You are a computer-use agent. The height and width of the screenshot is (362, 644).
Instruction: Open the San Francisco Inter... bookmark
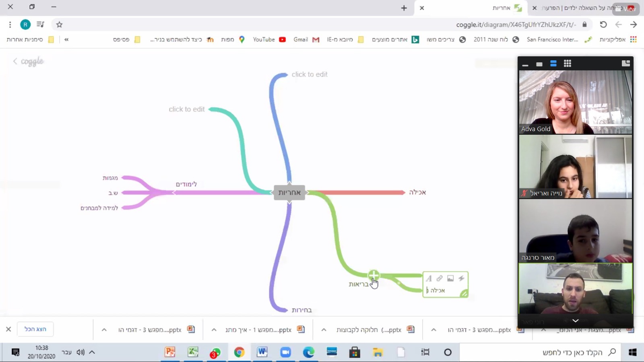click(559, 39)
